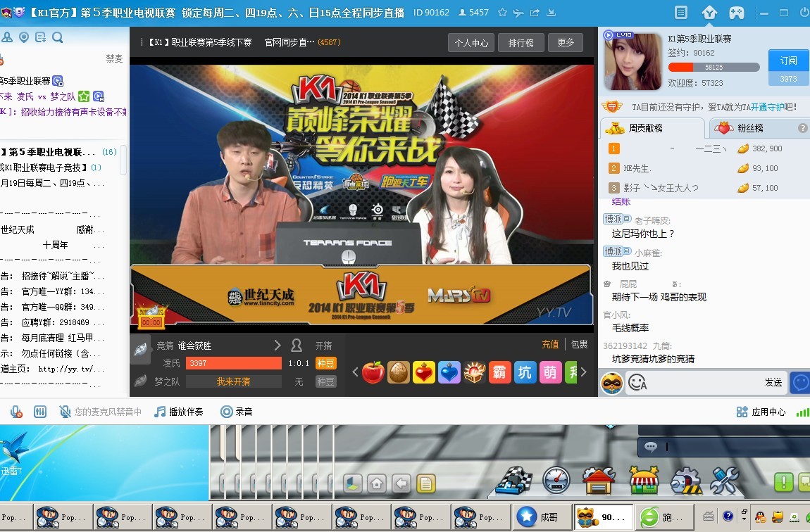Screen dimensions: 810x532
Task: Click 我来开猜 for 梦之队
Action: point(234,381)
